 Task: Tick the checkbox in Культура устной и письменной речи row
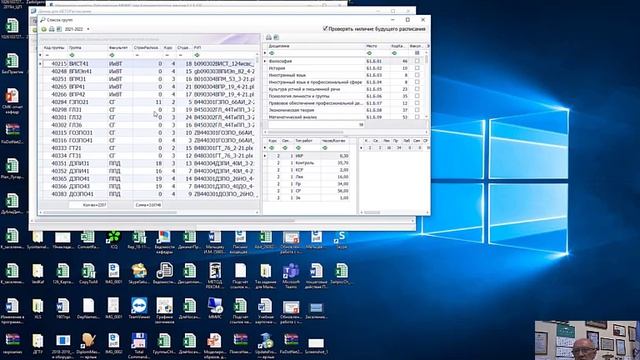(417, 89)
